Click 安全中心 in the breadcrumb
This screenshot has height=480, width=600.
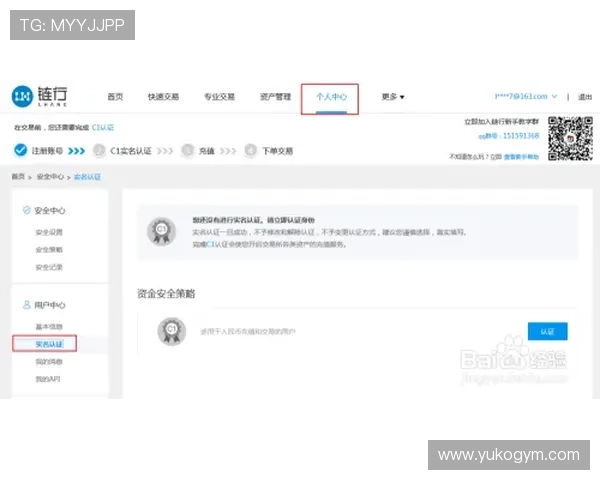coord(50,176)
